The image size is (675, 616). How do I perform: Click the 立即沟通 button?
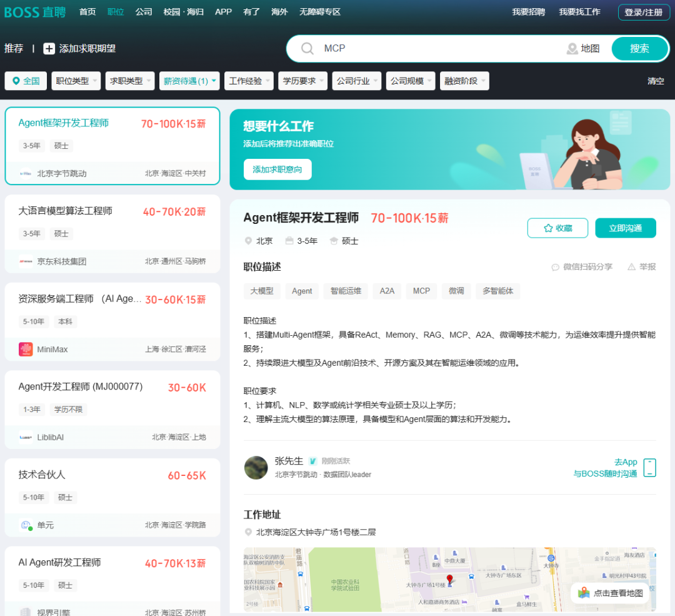[x=625, y=228]
